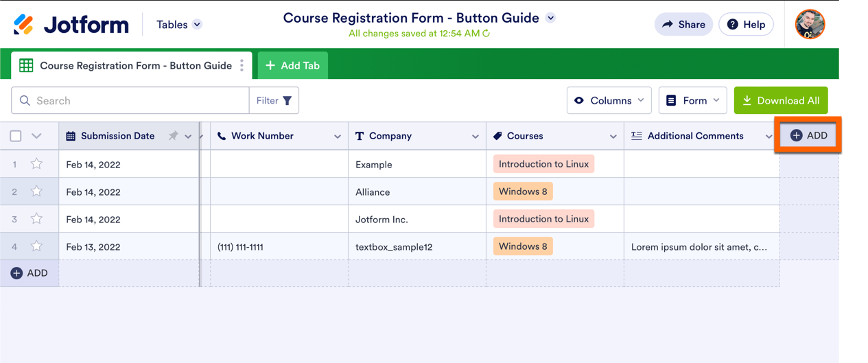Click the Filter funnel button
Image resolution: width=868 pixels, height=363 pixels.
pos(274,101)
